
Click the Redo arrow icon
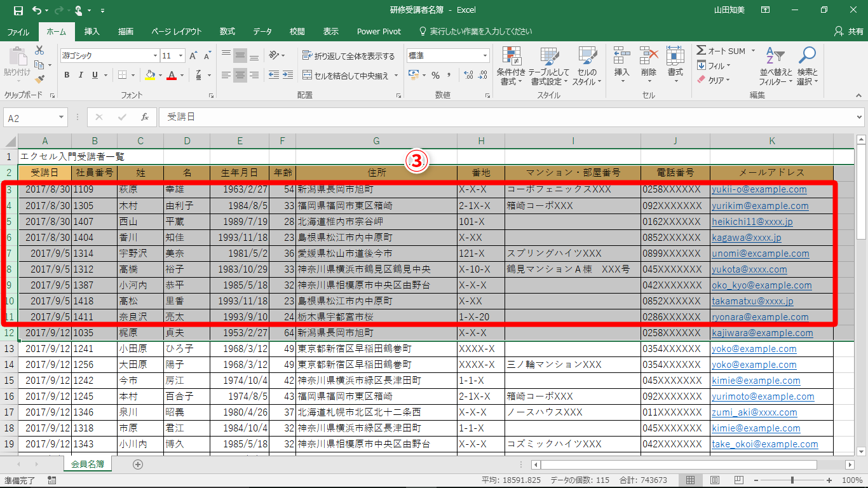(x=59, y=10)
